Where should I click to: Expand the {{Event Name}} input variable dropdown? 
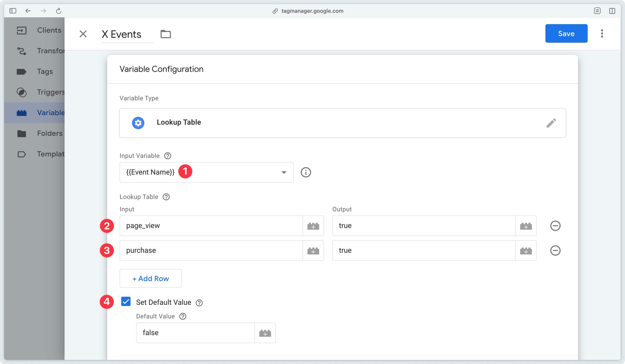point(206,172)
